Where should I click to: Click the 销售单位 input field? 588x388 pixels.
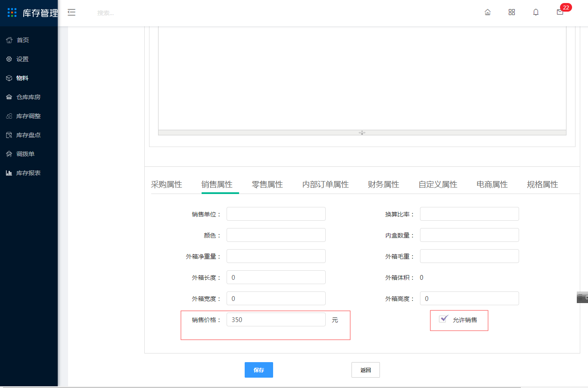coord(276,214)
